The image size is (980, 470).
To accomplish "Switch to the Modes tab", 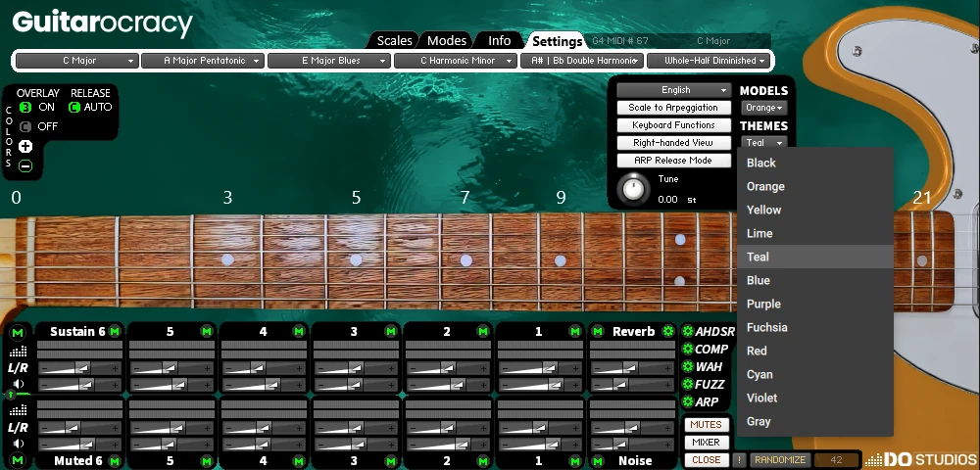I will pos(447,40).
